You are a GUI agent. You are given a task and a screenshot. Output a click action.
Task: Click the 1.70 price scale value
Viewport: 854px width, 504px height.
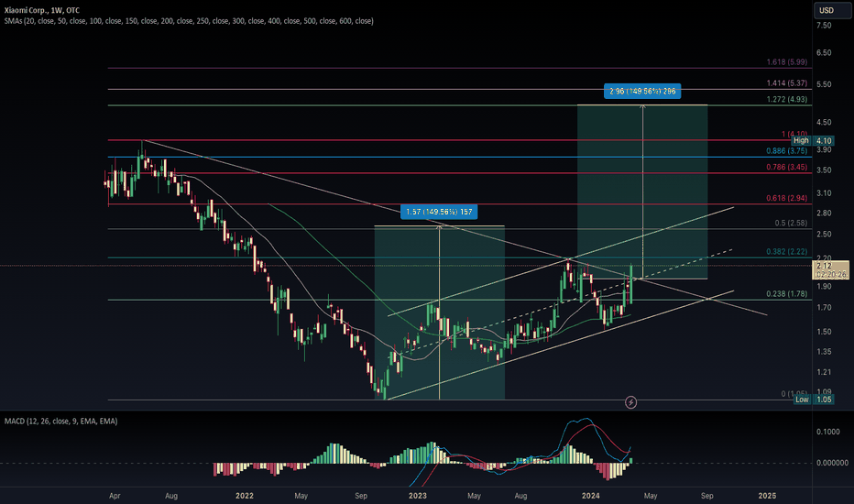pos(824,307)
